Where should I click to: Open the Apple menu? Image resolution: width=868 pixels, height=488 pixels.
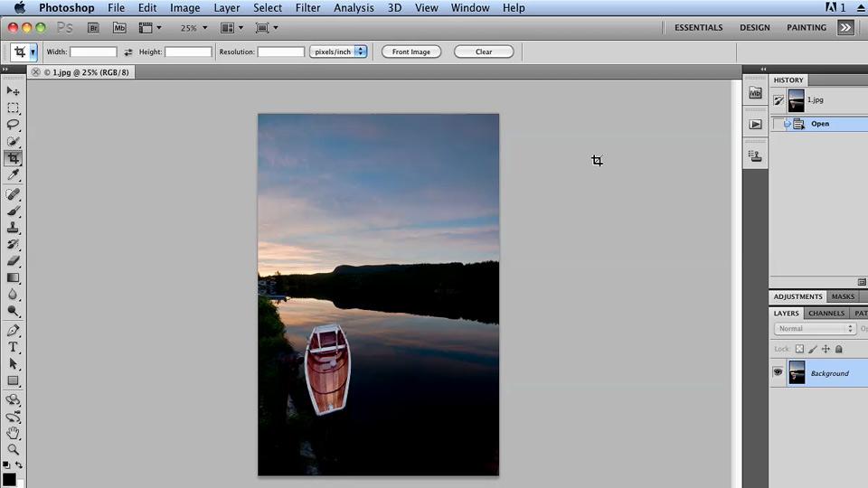pyautogui.click(x=20, y=8)
